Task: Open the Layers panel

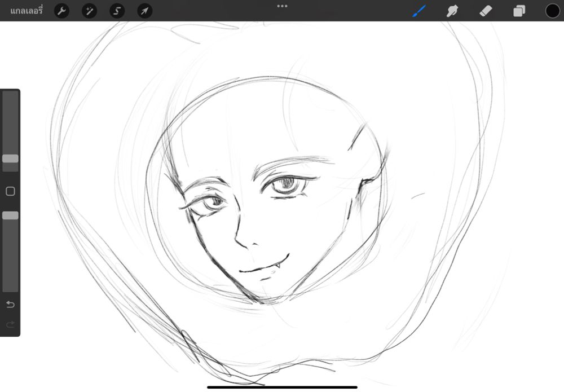Action: [519, 11]
